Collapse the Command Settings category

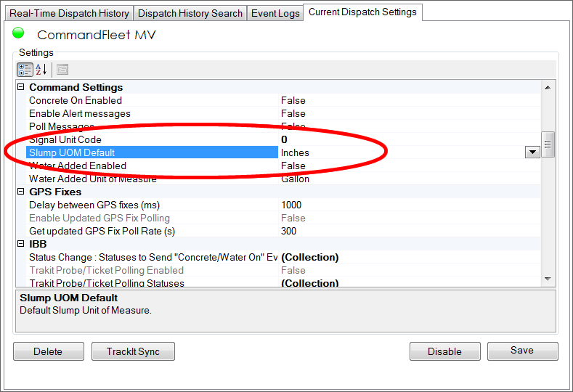tap(21, 87)
